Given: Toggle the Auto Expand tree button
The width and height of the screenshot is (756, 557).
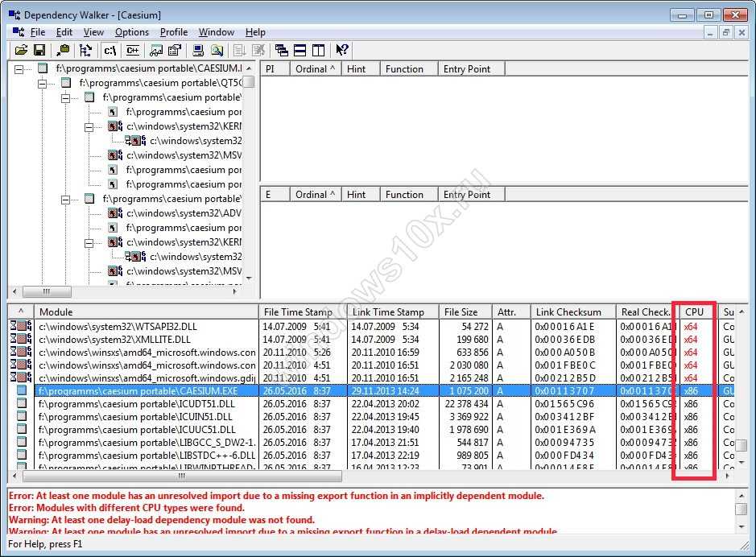Looking at the screenshot, I should point(85,51).
